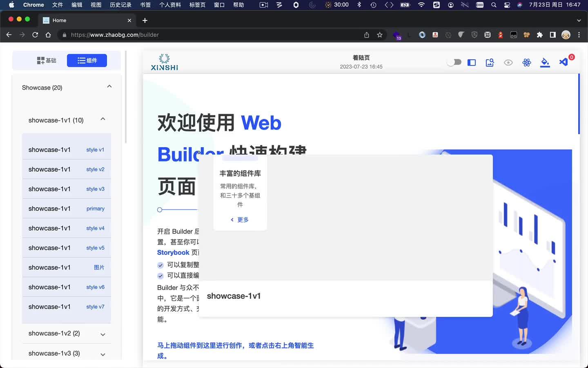The width and height of the screenshot is (588, 368).
Task: Check the 可以复制整 checkbox item
Action: 160,265
